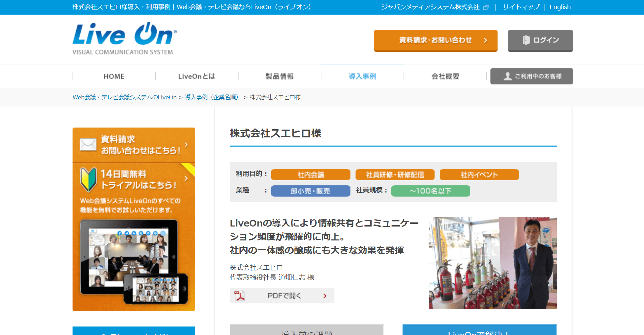Follow the 導入事例（企業名順） breadcrumb link
Image resolution: width=644 pixels, height=335 pixels.
coord(213,97)
